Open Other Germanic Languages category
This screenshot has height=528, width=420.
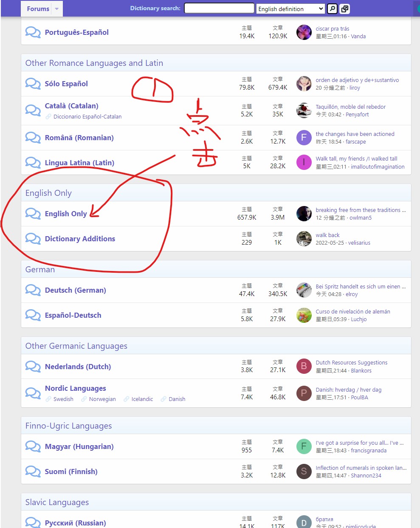(x=76, y=346)
